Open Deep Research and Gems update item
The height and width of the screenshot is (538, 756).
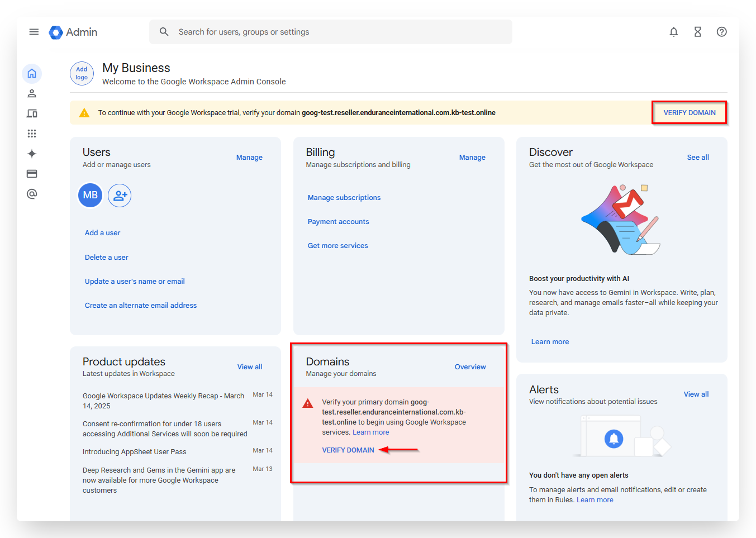tap(159, 480)
